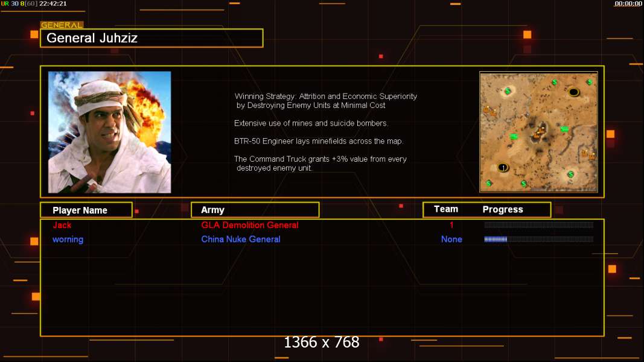Screen dimensions: 644x362
Task: Click the orange structures at minimap's eastern edge
Action: click(x=588, y=156)
